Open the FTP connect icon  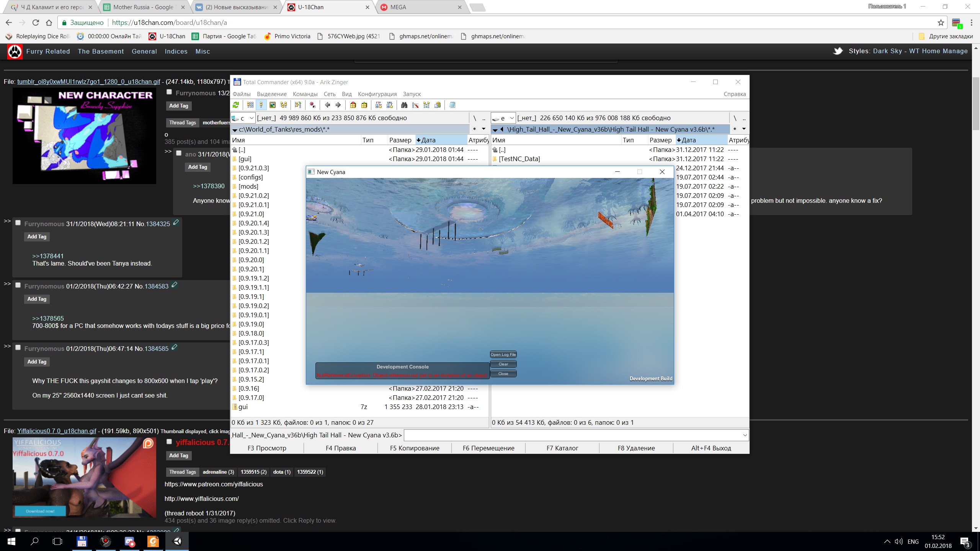pos(379,105)
